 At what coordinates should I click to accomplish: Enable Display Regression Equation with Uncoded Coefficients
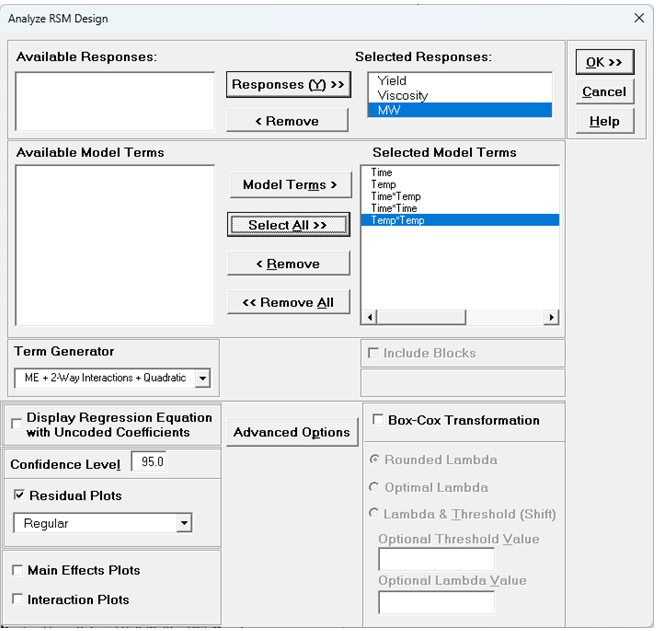(17, 424)
